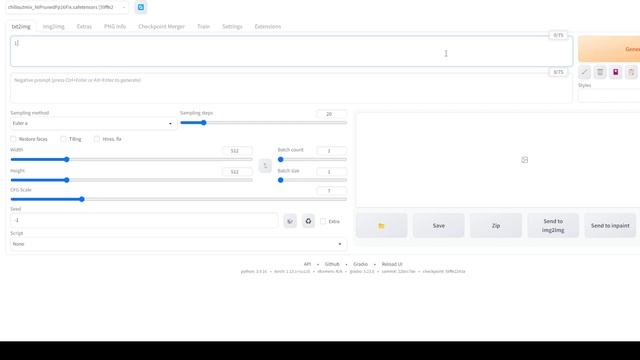The width and height of the screenshot is (640, 360).
Task: Open the Github footer link
Action: tap(332, 264)
